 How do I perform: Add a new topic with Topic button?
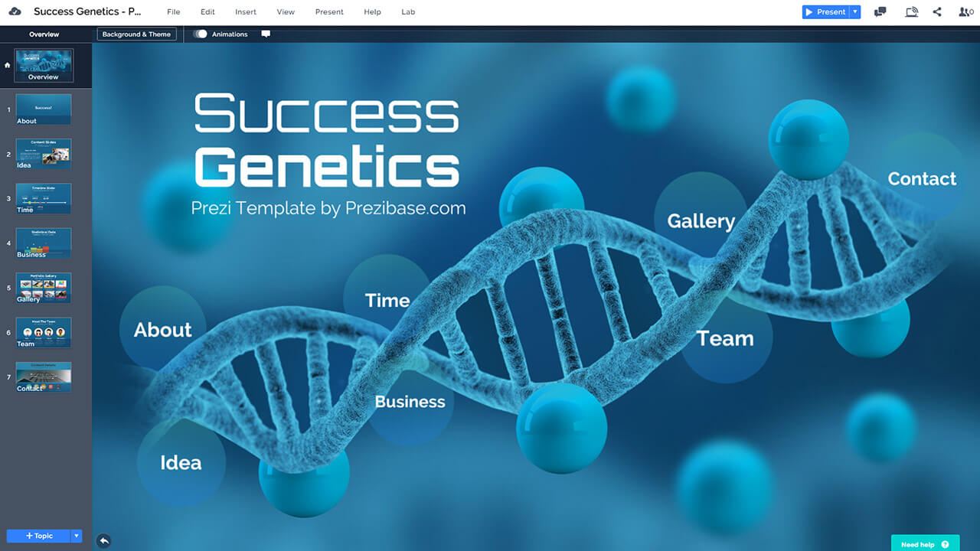pyautogui.click(x=38, y=536)
